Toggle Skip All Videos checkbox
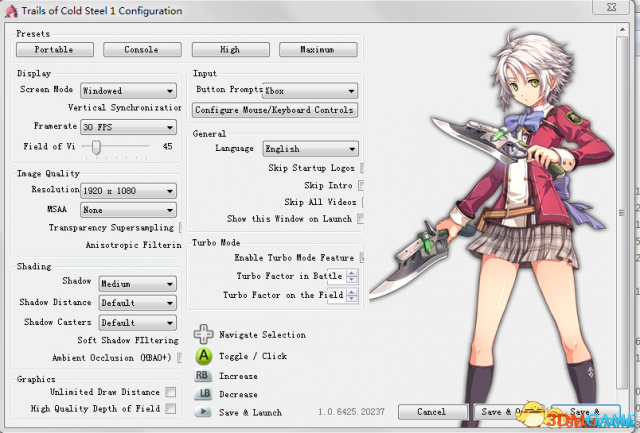 pyautogui.click(x=362, y=202)
